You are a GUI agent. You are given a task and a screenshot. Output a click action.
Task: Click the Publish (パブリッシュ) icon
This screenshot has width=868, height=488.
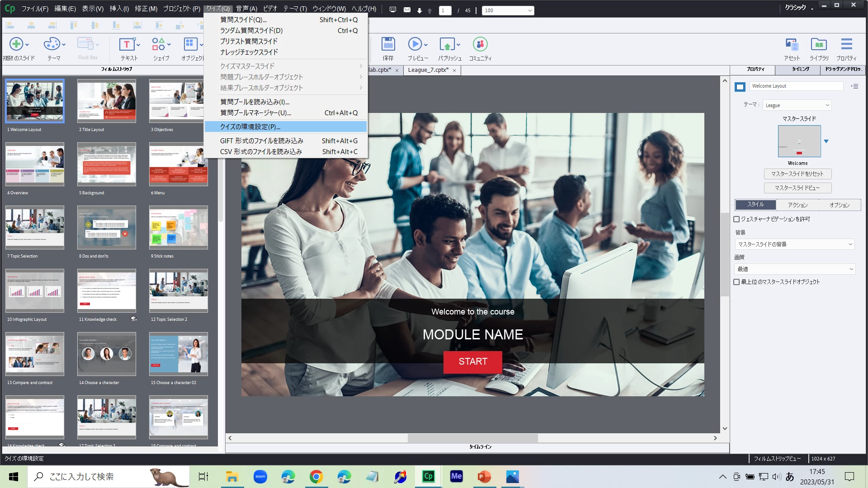447,45
